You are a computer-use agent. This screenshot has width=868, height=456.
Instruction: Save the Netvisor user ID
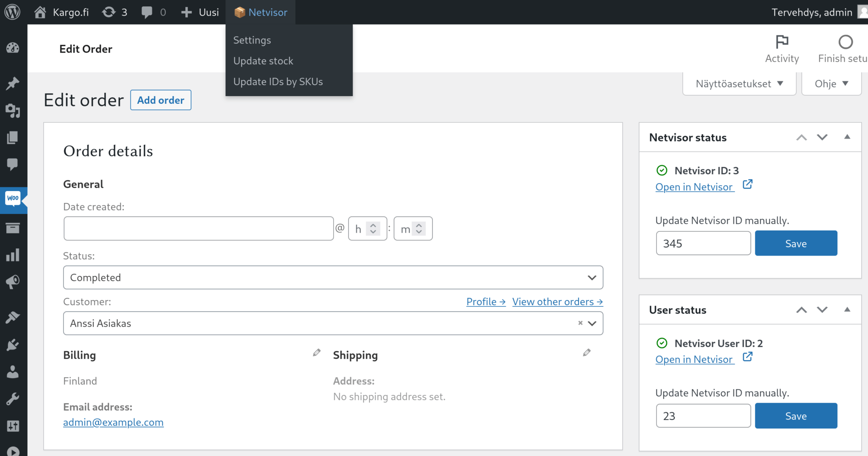[x=796, y=416]
